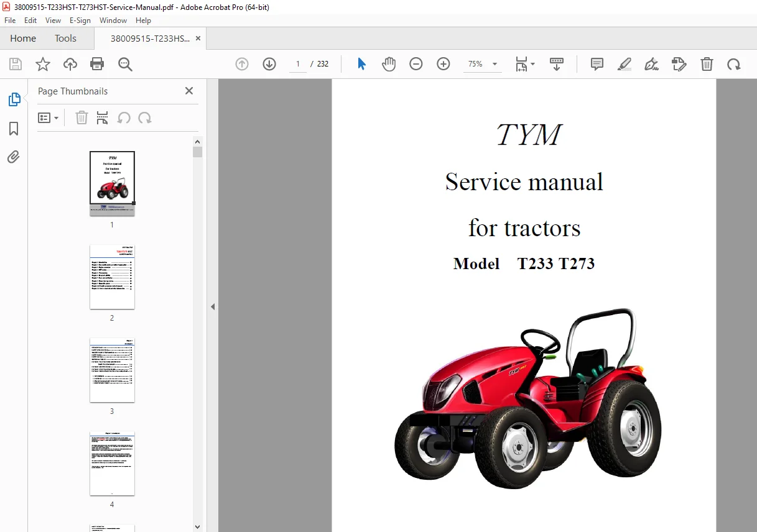Viewport: 757px width, 532px height.
Task: Add the star bookmark to this file
Action: click(x=43, y=64)
